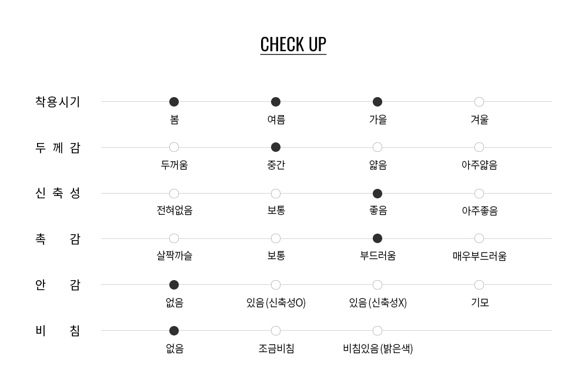Choose 매우부드러움 texture circle
Image resolution: width=588 pixels, height=389 pixels.
point(479,238)
